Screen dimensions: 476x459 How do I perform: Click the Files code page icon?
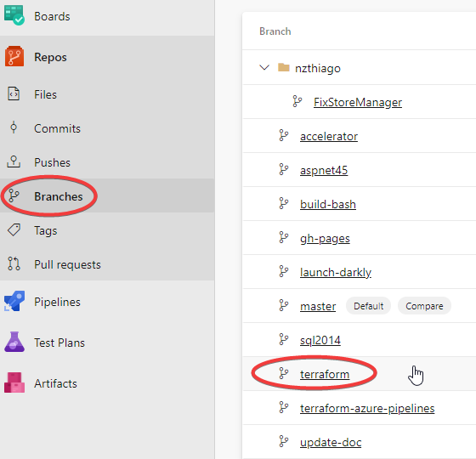point(14,94)
